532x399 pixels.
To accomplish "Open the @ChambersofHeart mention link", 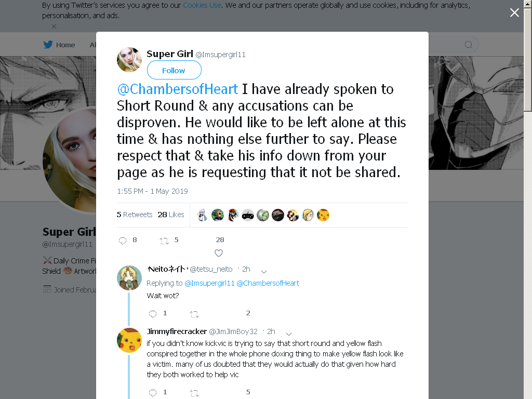I will [178, 89].
